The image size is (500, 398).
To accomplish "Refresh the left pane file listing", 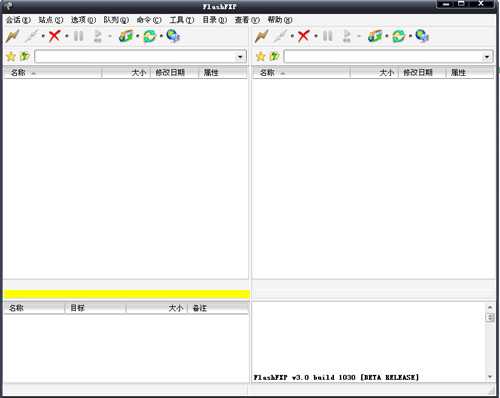I will (x=150, y=36).
